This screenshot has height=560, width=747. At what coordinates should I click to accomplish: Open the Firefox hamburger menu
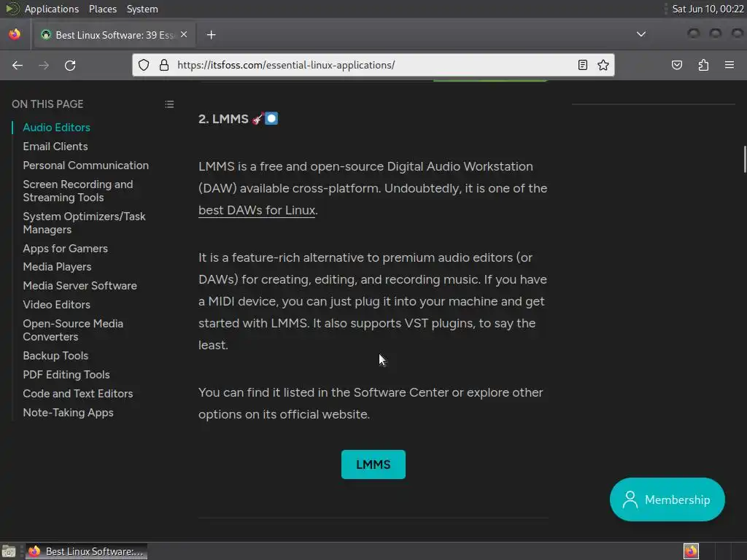click(x=729, y=65)
